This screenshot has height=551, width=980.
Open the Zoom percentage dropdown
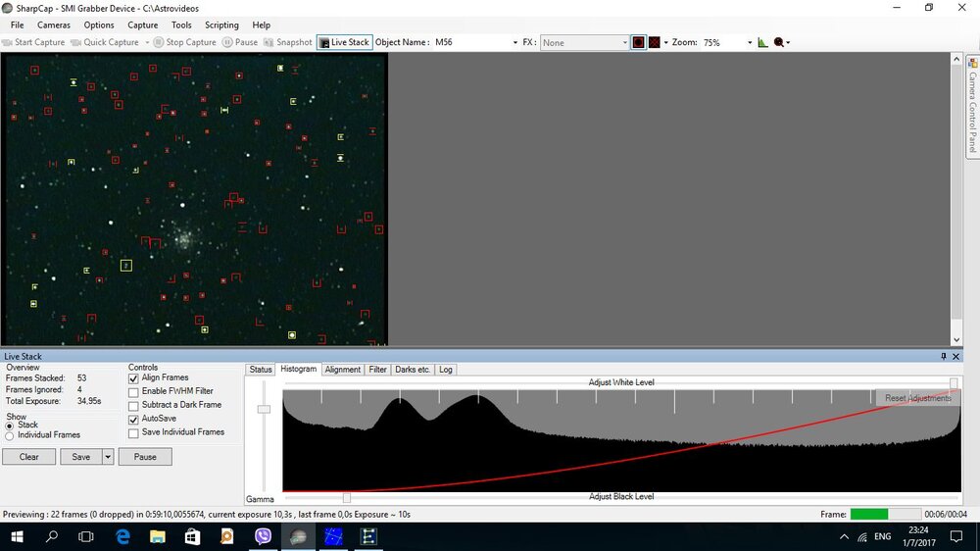750,43
